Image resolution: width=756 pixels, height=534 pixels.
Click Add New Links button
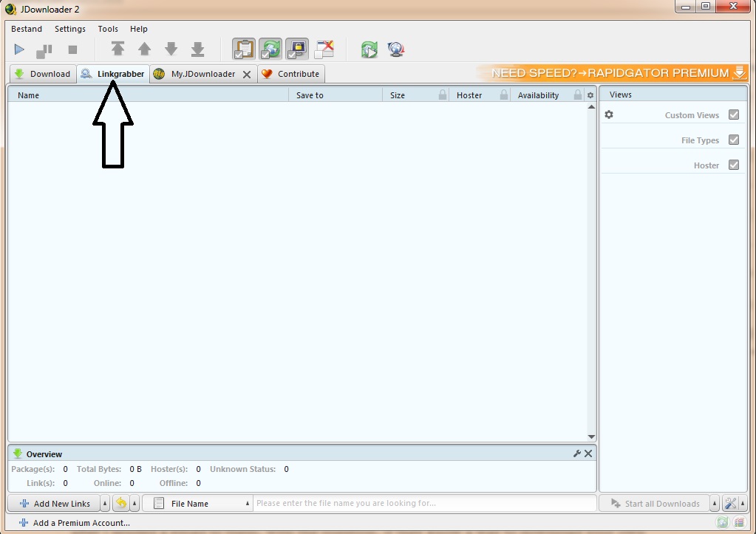click(54, 504)
